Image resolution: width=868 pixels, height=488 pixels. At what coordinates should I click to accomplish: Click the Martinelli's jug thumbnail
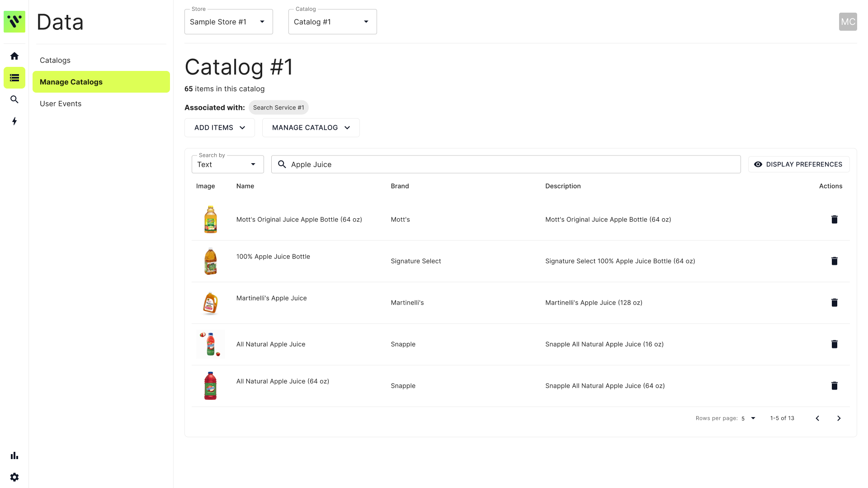tap(211, 303)
